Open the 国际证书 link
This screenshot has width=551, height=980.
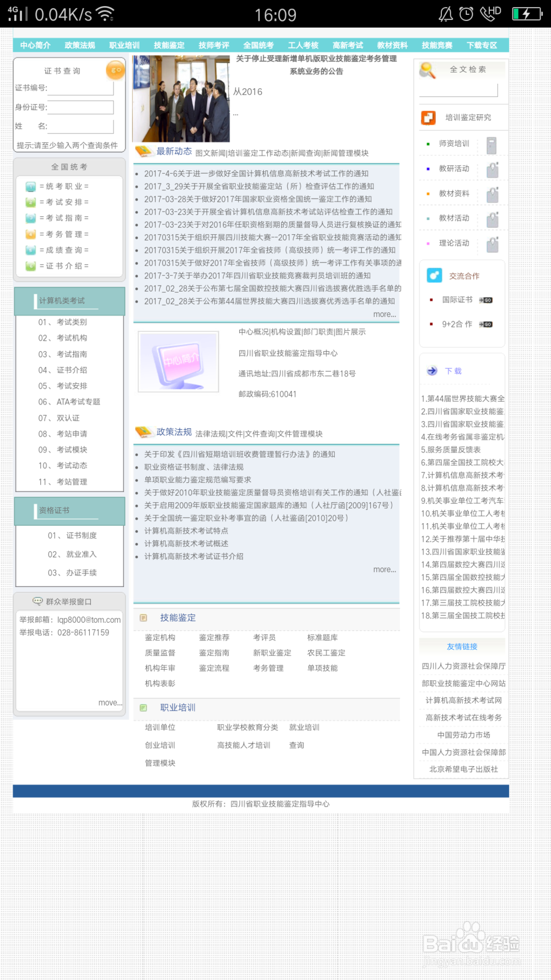(457, 300)
